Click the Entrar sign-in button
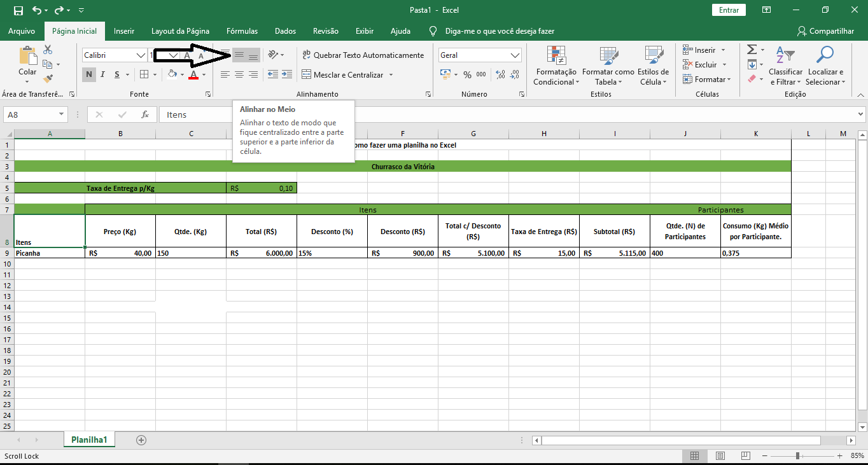 tap(729, 10)
